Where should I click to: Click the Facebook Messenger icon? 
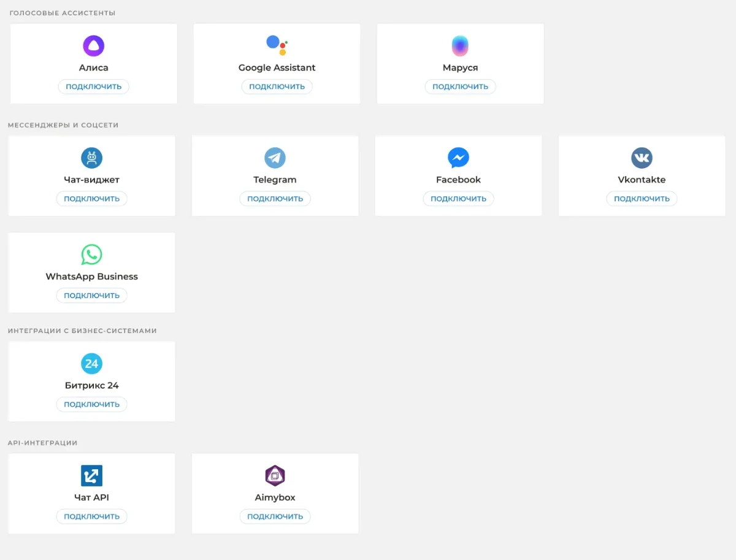pyautogui.click(x=458, y=158)
